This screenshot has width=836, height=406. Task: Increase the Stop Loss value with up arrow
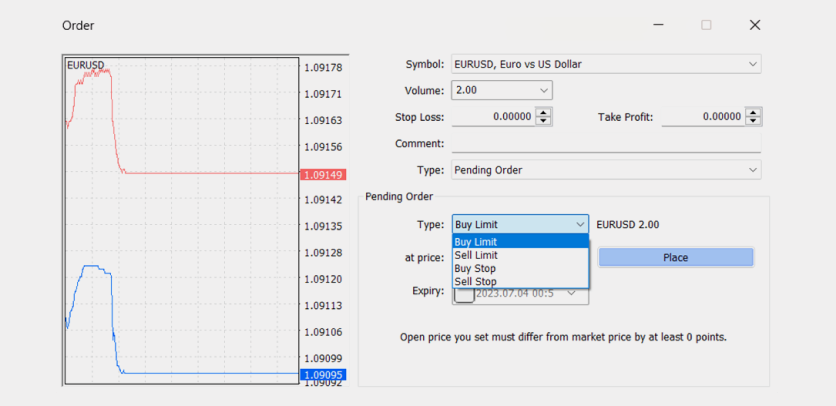[543, 112]
